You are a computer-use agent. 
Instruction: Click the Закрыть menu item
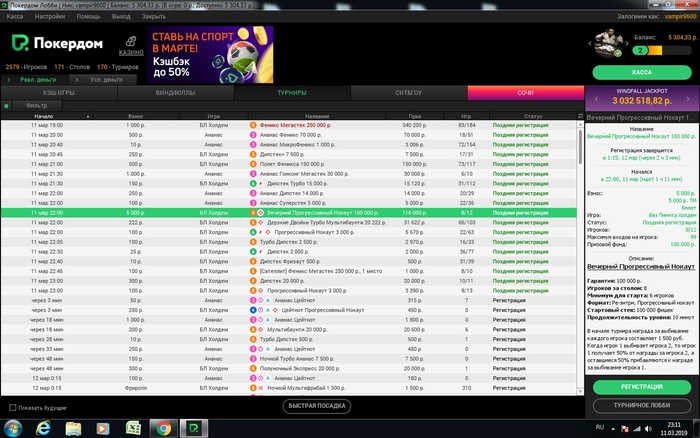coord(154,17)
